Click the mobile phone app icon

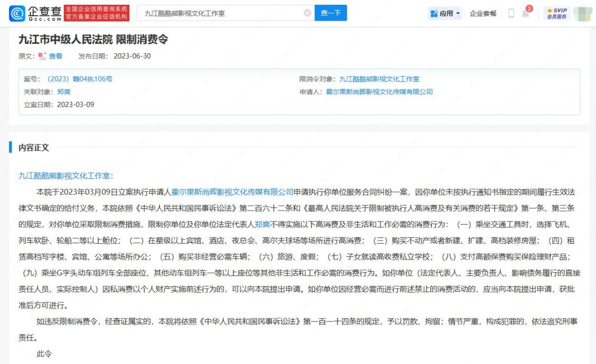click(510, 13)
